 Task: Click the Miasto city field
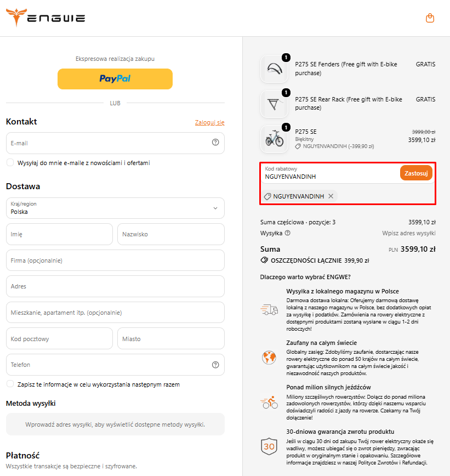(x=171, y=338)
